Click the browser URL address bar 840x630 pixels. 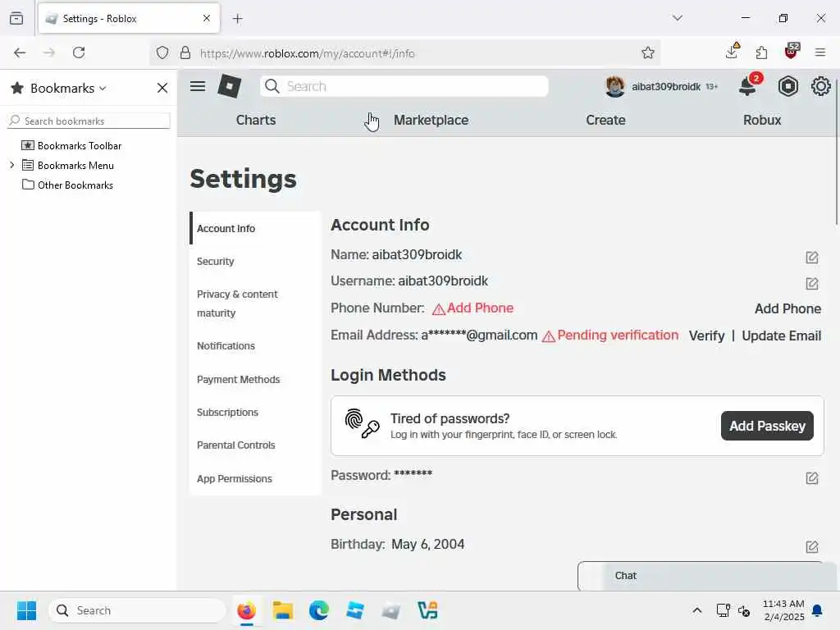pyautogui.click(x=405, y=53)
